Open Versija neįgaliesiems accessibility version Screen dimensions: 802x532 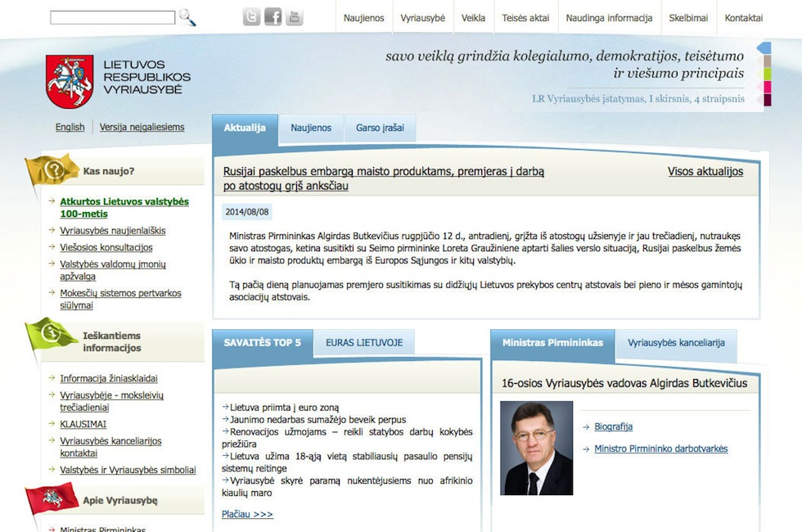click(x=142, y=127)
